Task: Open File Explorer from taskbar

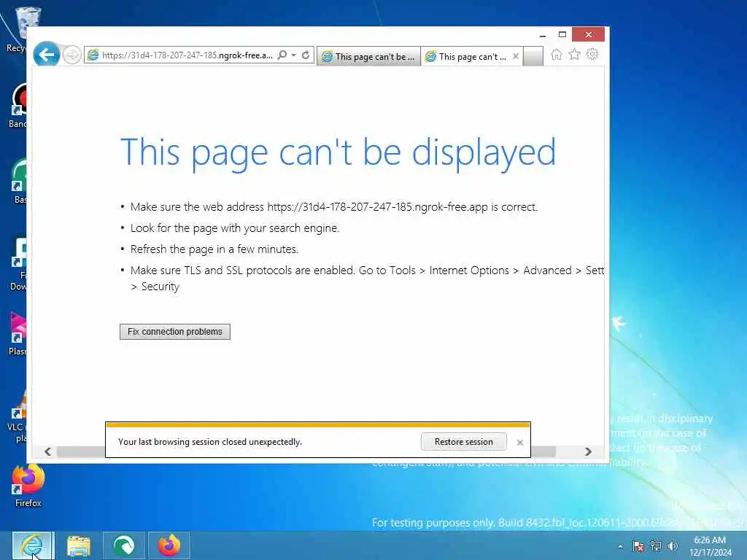Action: [79, 545]
